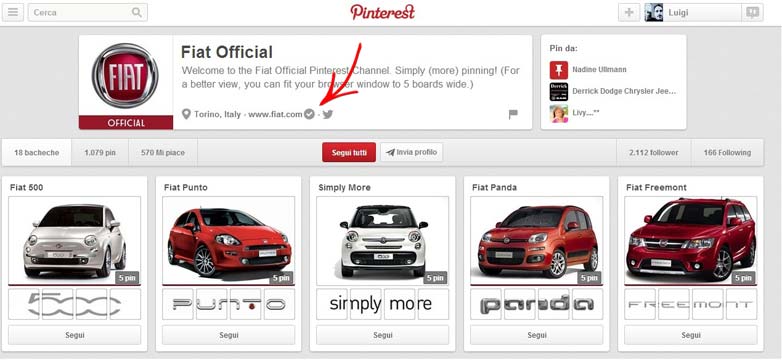The image size is (782, 360).
Task: Click the Invia profilo button
Action: pos(411,153)
